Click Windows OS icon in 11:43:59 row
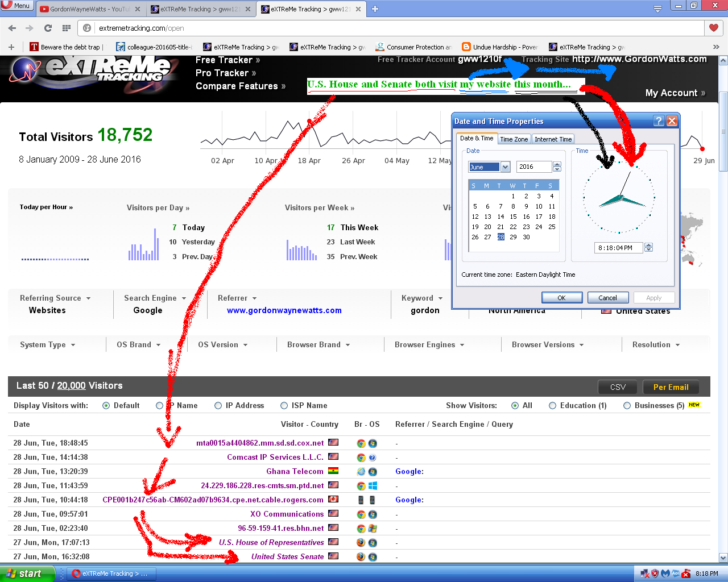This screenshot has width=728, height=582. click(373, 486)
